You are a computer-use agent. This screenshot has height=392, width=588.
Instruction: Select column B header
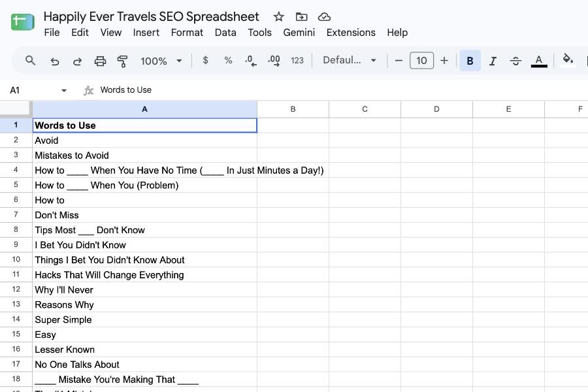click(x=293, y=109)
